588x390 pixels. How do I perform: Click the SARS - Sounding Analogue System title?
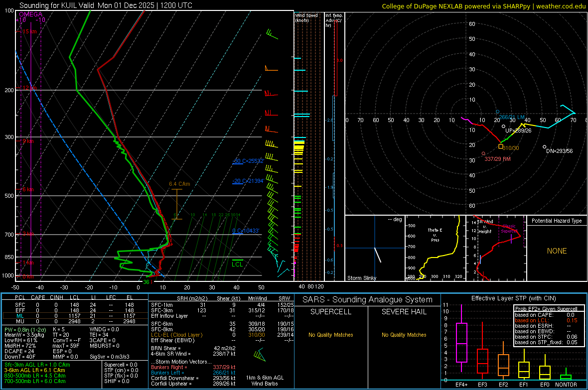coord(367,300)
